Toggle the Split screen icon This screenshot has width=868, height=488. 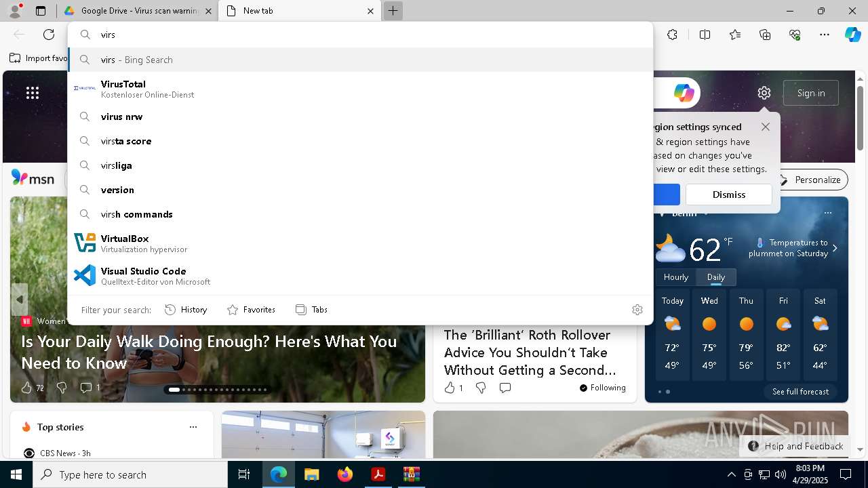click(705, 35)
